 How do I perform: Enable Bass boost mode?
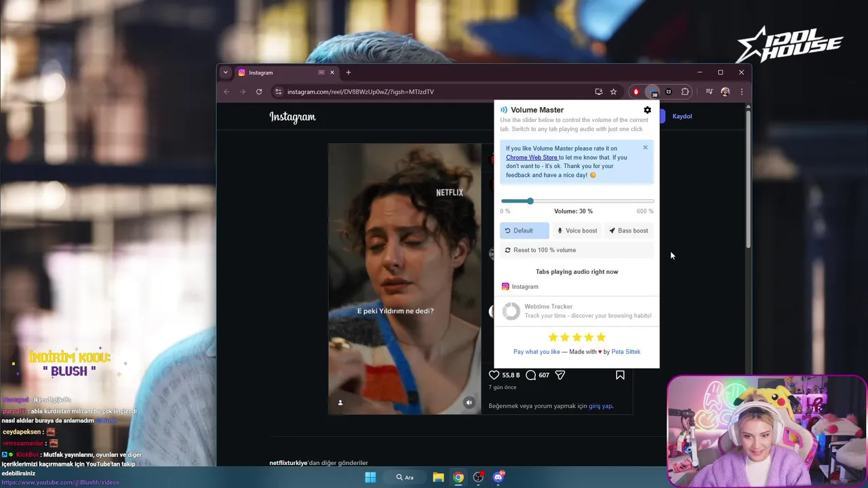pyautogui.click(x=629, y=230)
